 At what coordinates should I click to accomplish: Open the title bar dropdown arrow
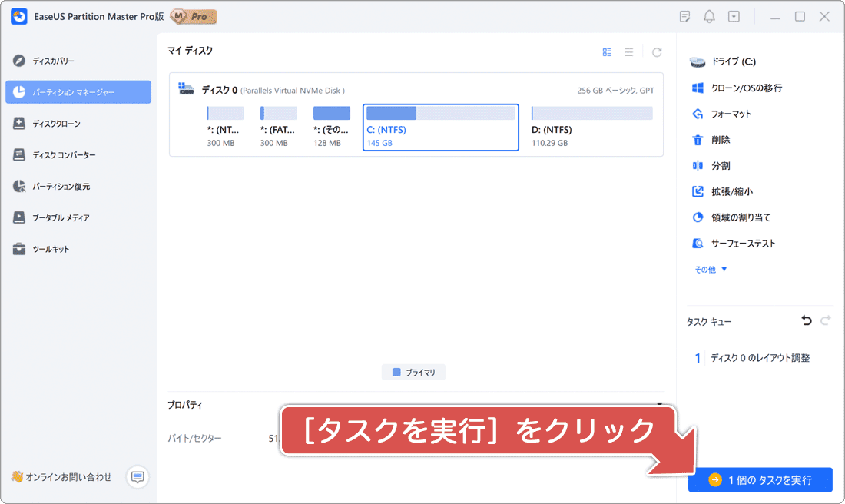(x=733, y=15)
